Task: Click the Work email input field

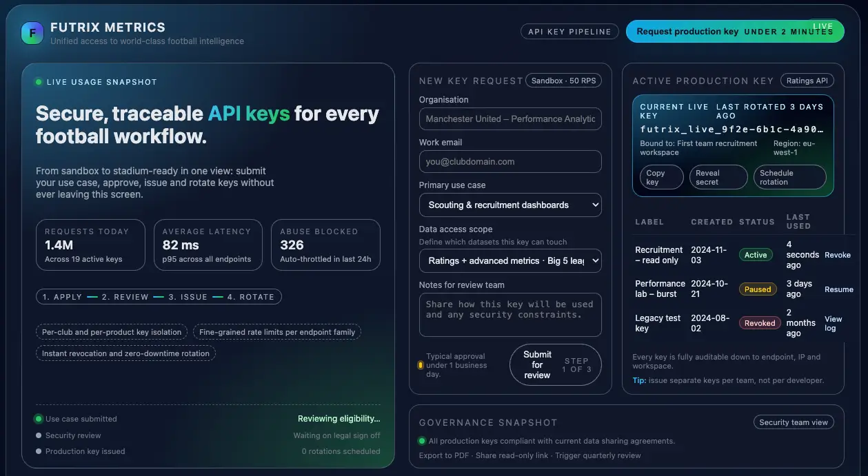Action: pos(510,161)
